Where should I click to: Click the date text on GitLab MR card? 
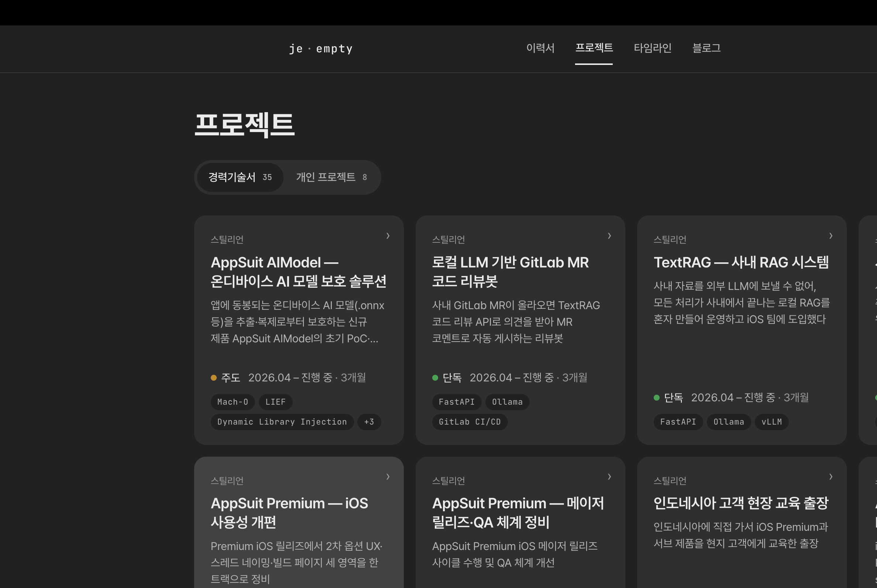(x=528, y=378)
